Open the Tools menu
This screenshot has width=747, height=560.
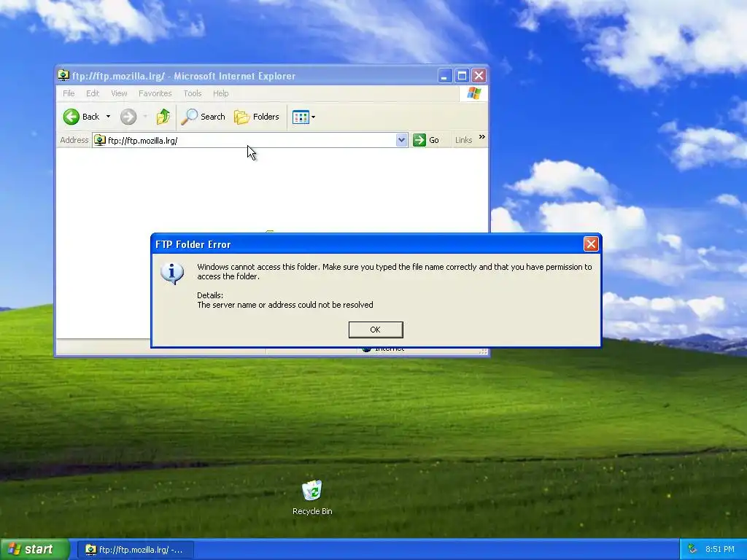(193, 93)
